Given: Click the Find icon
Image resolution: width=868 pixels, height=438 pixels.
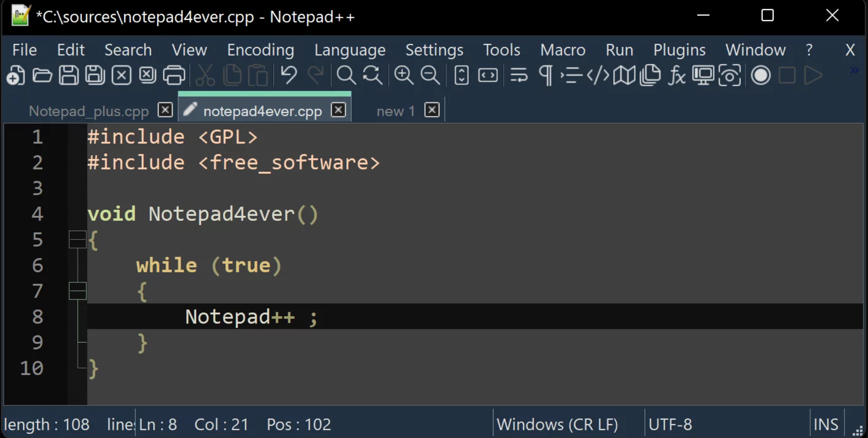Looking at the screenshot, I should (345, 75).
